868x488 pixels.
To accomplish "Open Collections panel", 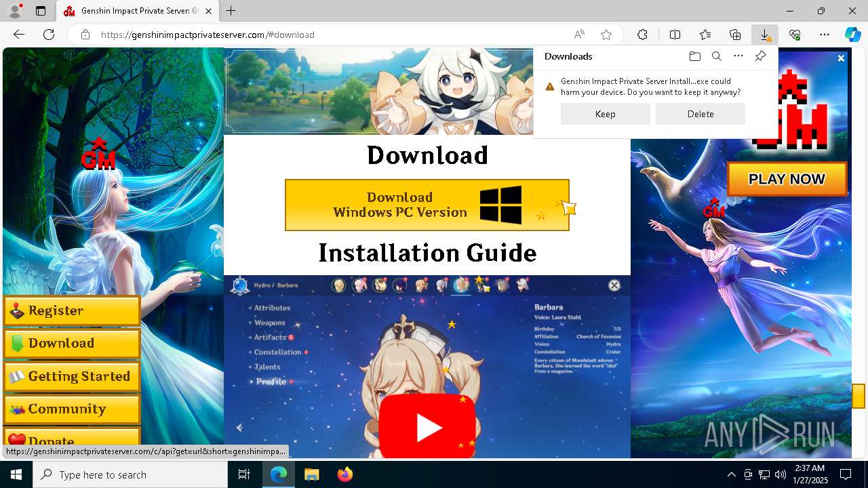I will click(x=735, y=35).
